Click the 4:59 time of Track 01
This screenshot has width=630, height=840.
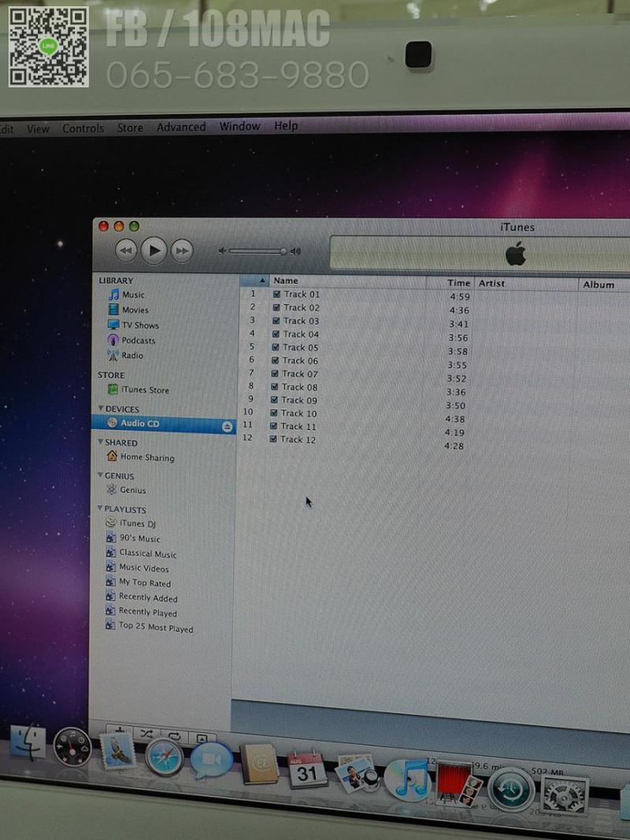[x=460, y=297]
